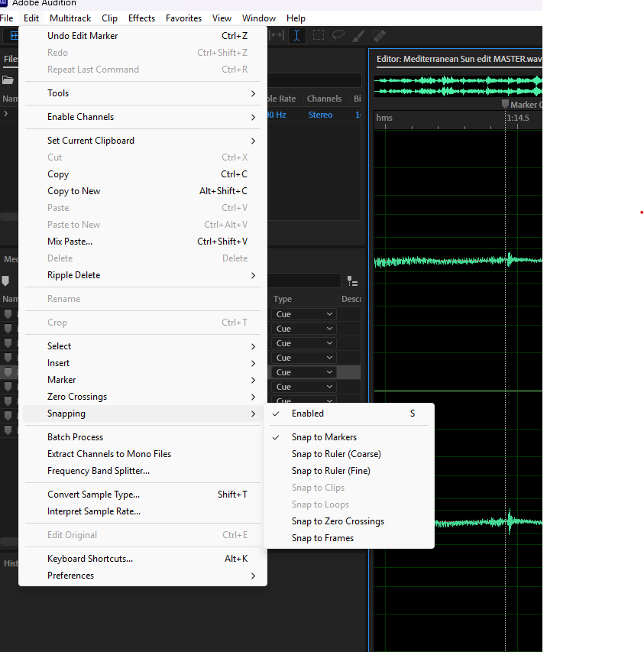The image size is (644, 652).
Task: Click the timeline ruler at 1:14.5
Action: point(518,118)
